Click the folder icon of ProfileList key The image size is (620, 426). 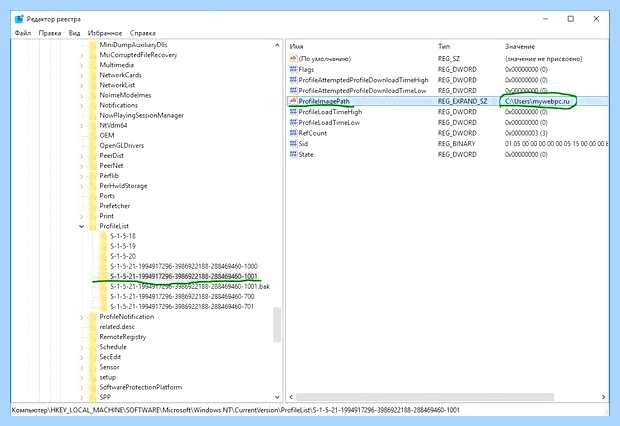tap(93, 226)
